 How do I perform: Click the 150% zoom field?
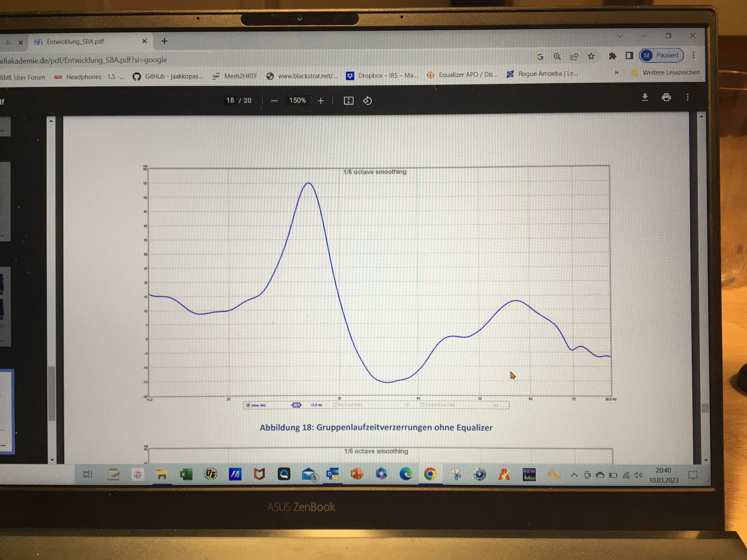click(x=298, y=101)
